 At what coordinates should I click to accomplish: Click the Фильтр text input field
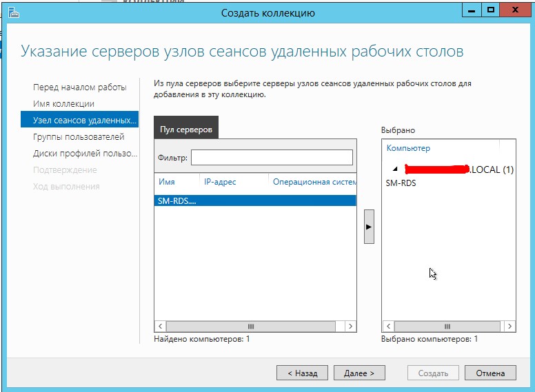click(271, 158)
